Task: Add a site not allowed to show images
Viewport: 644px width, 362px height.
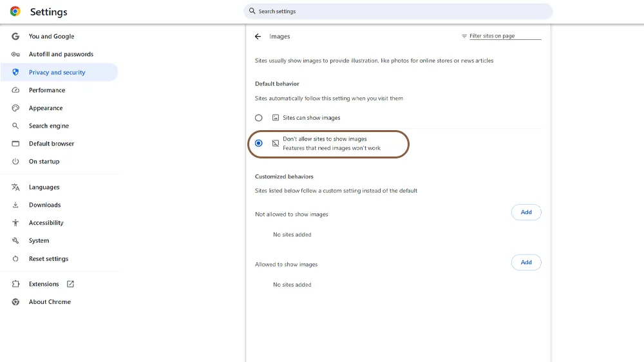Action: coord(526,213)
